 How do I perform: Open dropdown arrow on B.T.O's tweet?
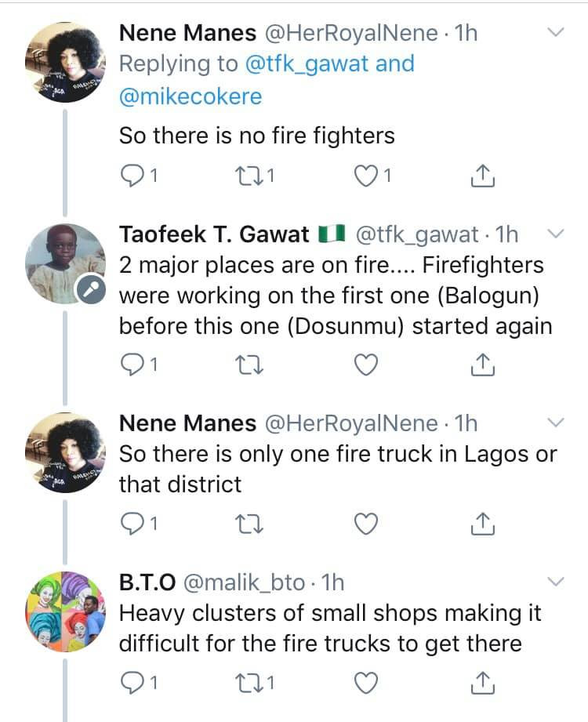click(554, 582)
